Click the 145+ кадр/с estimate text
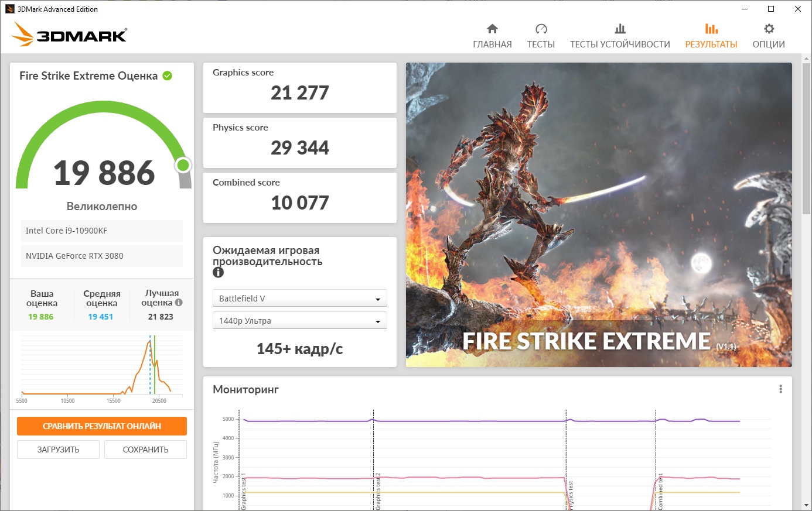Screen dimensions: 812x511 299,349
